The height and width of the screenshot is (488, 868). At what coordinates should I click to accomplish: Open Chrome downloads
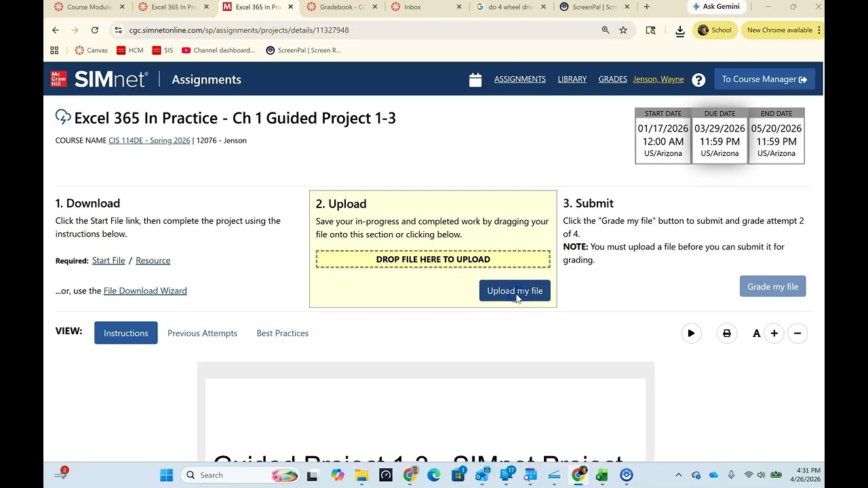coord(680,30)
